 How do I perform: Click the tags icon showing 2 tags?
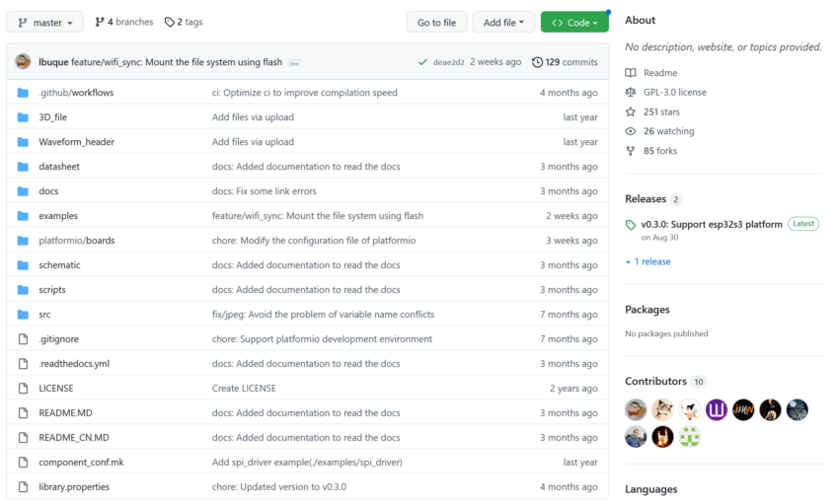pyautogui.click(x=170, y=22)
